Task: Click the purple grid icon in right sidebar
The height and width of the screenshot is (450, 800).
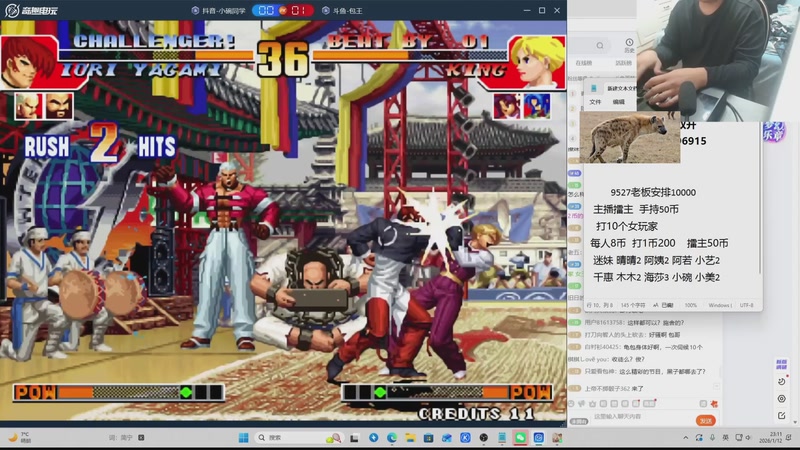Action: [x=781, y=364]
